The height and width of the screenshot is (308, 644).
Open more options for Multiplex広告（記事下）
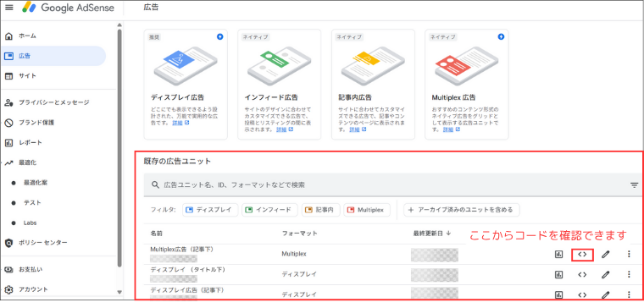click(629, 255)
